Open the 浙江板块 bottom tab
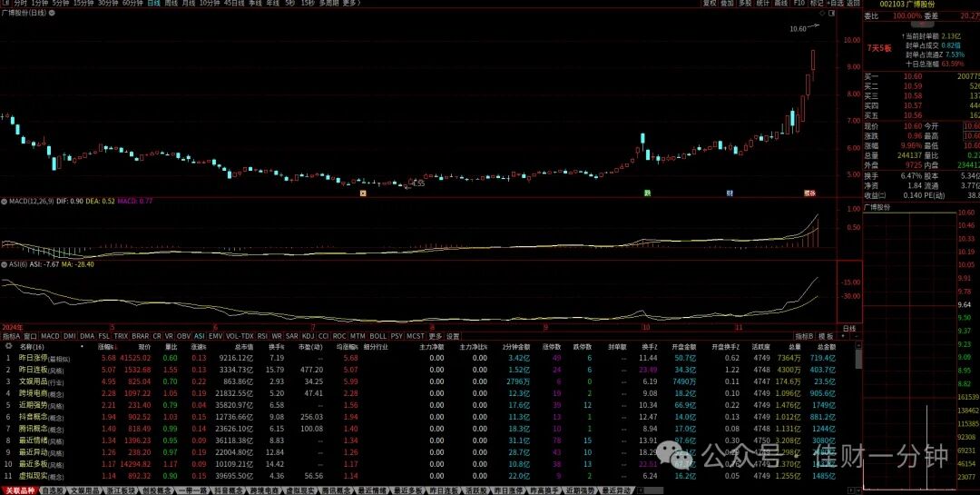 [x=120, y=490]
